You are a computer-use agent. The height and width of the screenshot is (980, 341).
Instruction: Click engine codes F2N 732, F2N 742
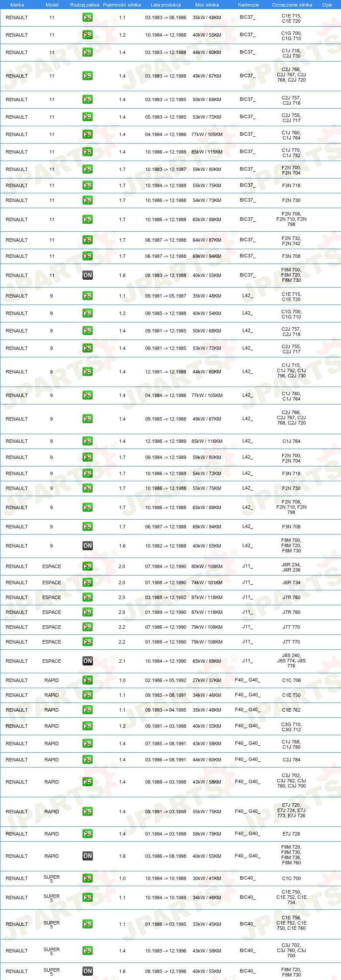pos(291,241)
